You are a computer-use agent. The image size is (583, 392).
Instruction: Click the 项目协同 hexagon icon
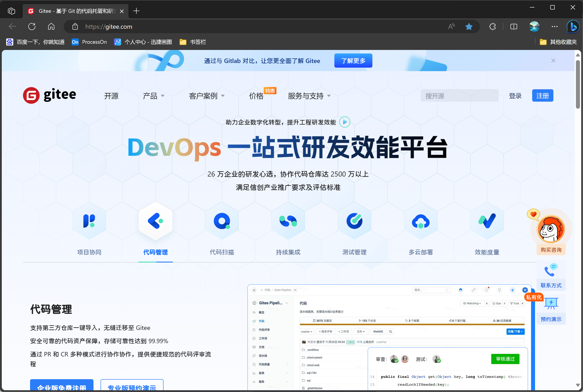(x=89, y=221)
